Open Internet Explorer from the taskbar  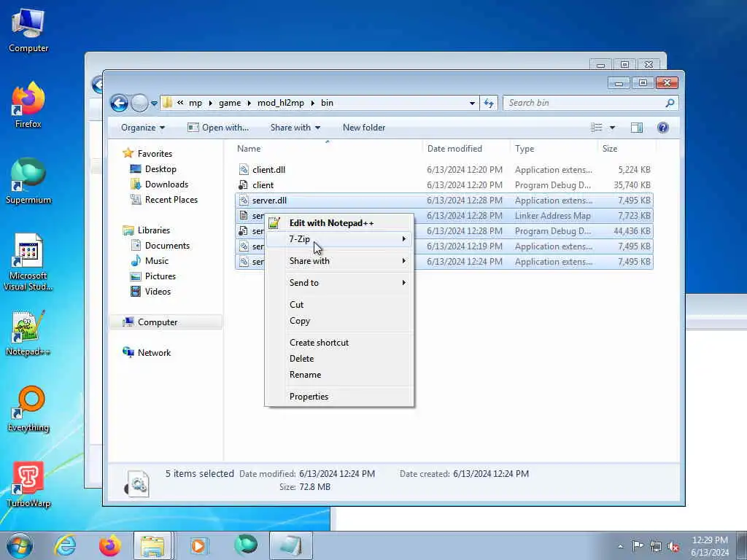65,545
